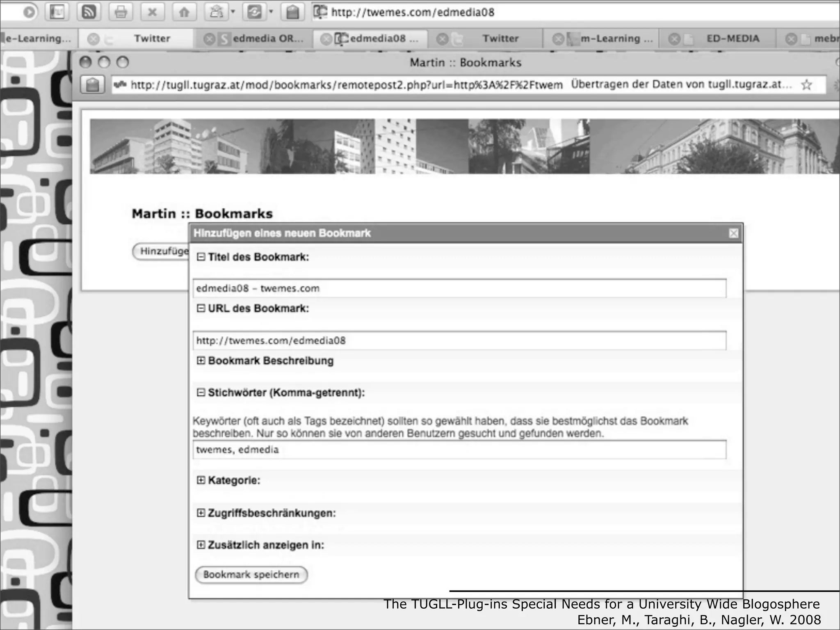Viewport: 840px width, 630px height.
Task: Click the bookmark star in popup address bar
Action: (x=806, y=85)
